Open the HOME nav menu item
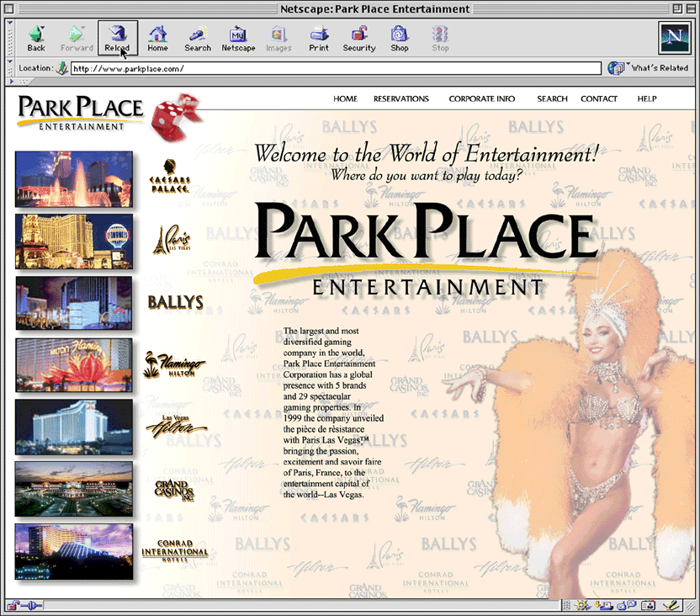Image resolution: width=700 pixels, height=616 pixels. (x=345, y=98)
